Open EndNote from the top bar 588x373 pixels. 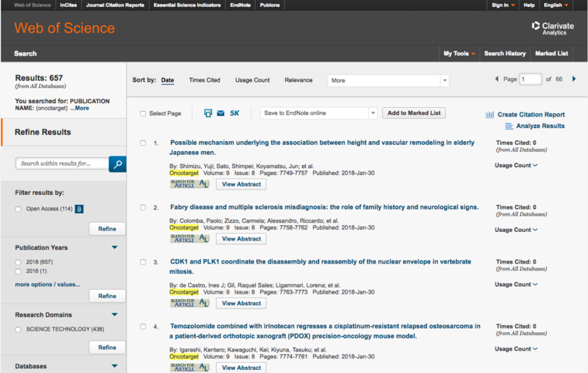tap(240, 5)
